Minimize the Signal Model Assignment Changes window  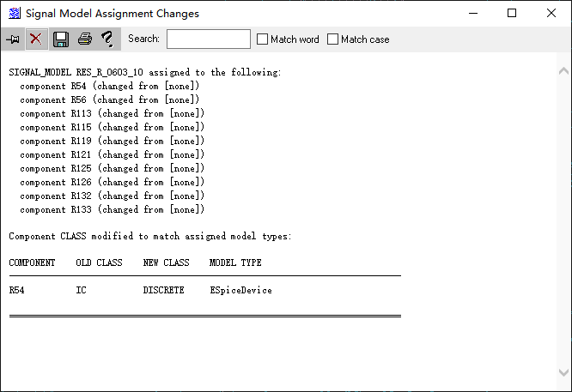pos(473,14)
